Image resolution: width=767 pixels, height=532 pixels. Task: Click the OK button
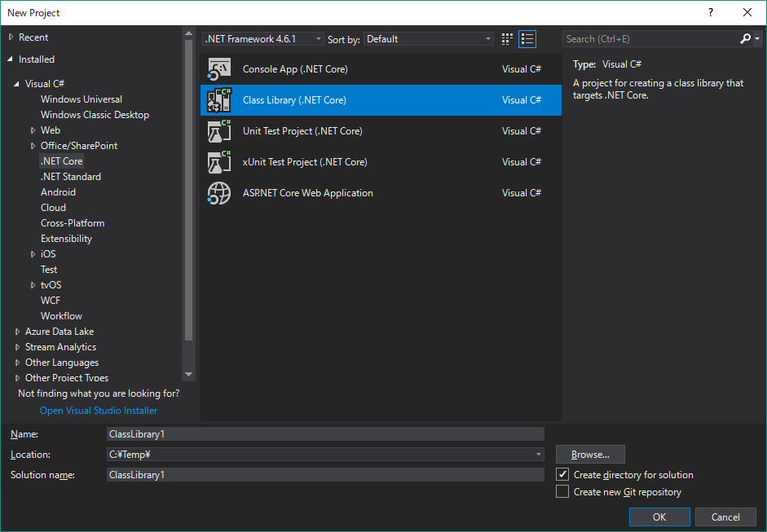[659, 517]
